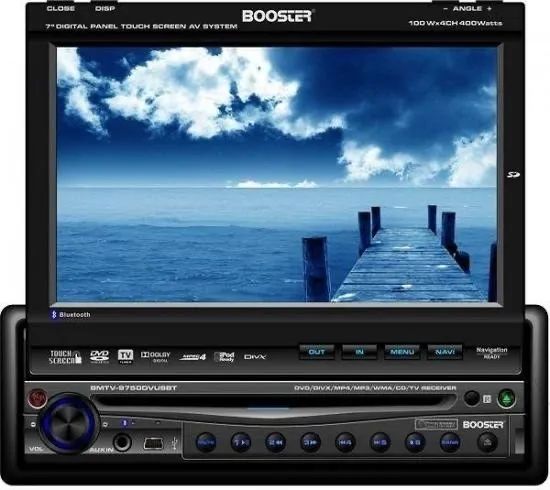Click the Bluetooth logo under the screen
This screenshot has width=550, height=490.
(71, 315)
